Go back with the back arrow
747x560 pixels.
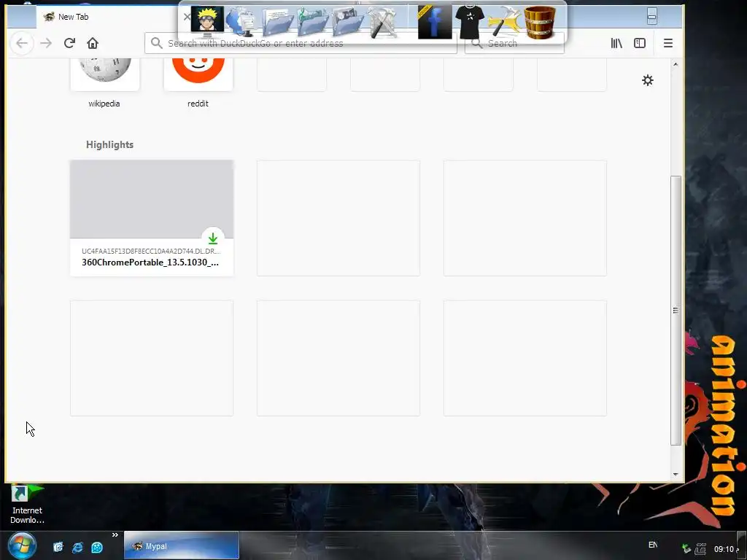[22, 43]
